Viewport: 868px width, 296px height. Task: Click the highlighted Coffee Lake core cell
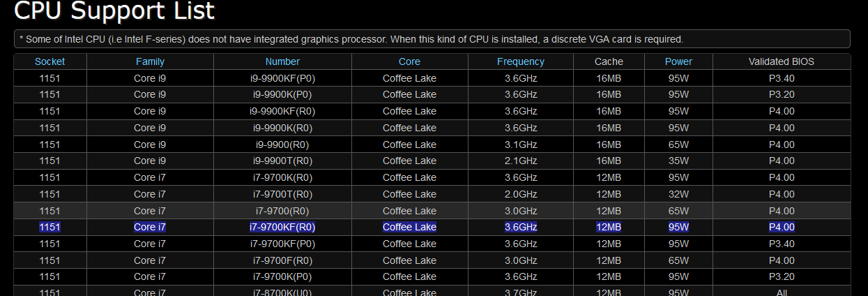click(409, 227)
